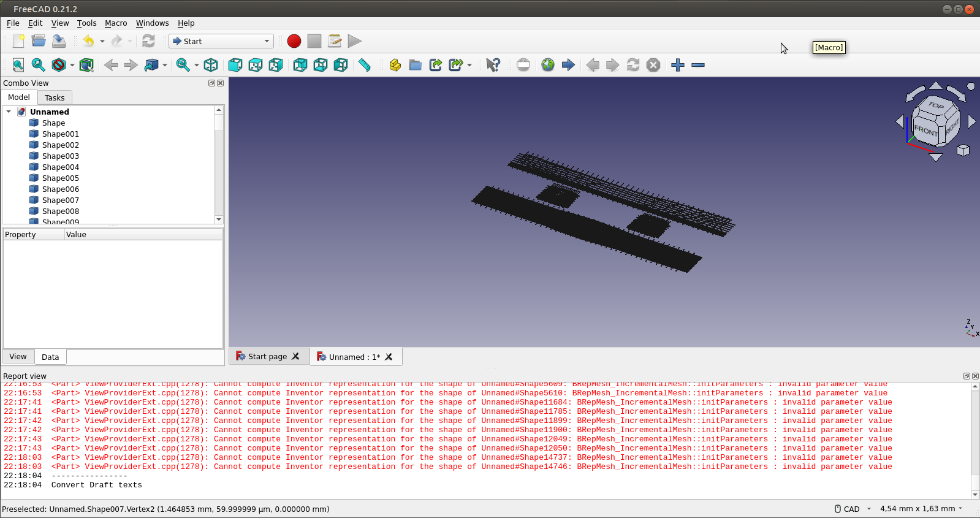Click the RIGHT face of navigation cube
The height and width of the screenshot is (518, 980).
[x=951, y=127]
